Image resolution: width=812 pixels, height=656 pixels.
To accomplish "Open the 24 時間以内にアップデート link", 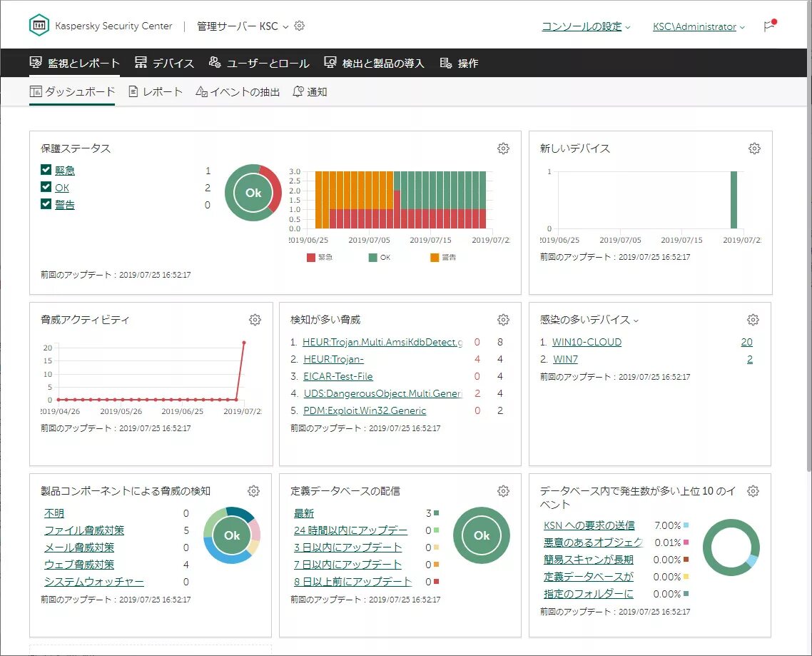I will click(350, 530).
